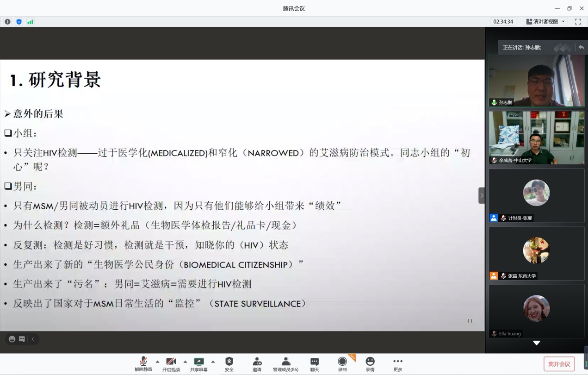This screenshot has width=588, height=375.
Task: Click the 离开会议 leave meeting button
Action: click(x=559, y=364)
